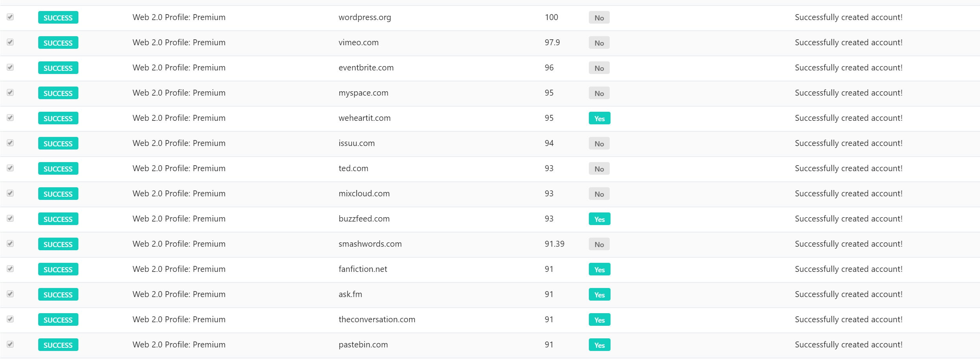Click the Yes badge for weheartit.com

coord(599,118)
